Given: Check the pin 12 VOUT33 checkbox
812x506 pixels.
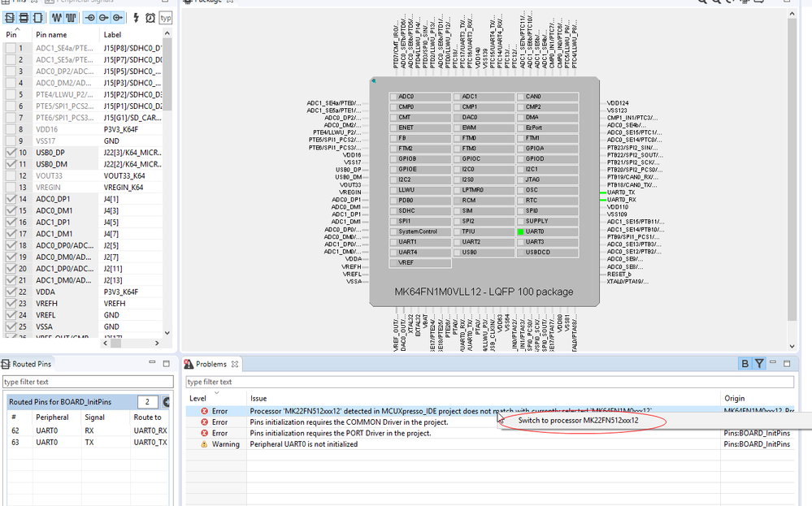Looking at the screenshot, I should tap(11, 176).
